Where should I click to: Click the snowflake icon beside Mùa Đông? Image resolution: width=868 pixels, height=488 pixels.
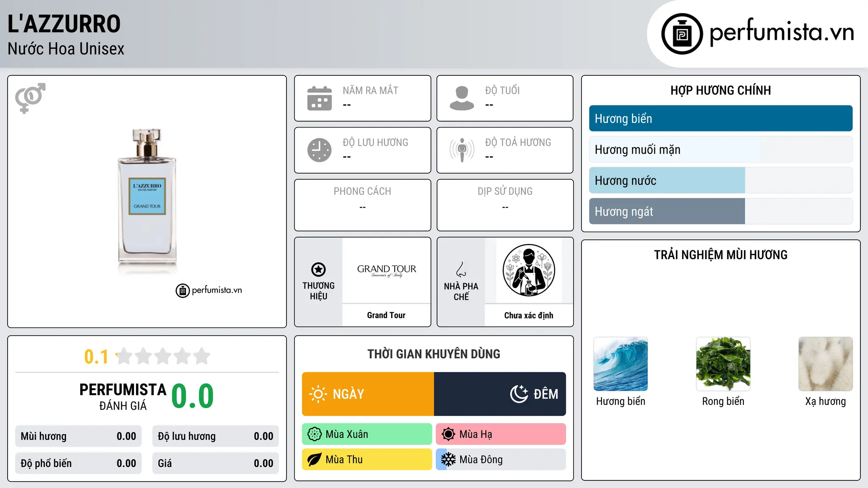click(448, 460)
